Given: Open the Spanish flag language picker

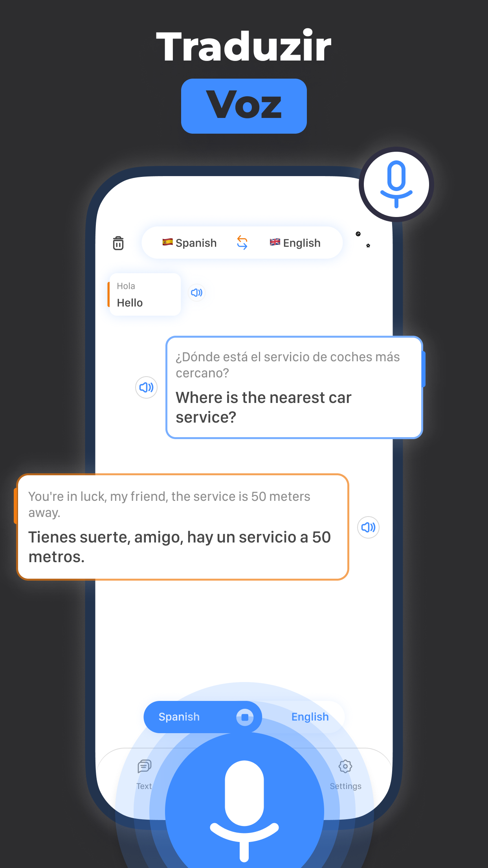Looking at the screenshot, I should point(168,242).
